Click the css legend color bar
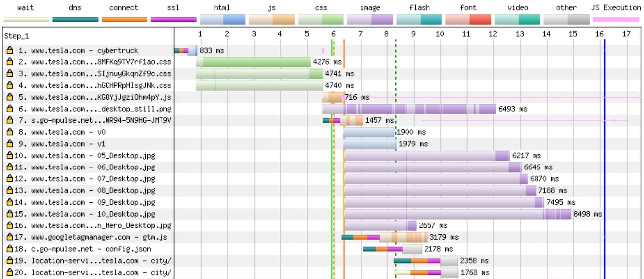Screen dimensions: 644x279 pos(321,19)
